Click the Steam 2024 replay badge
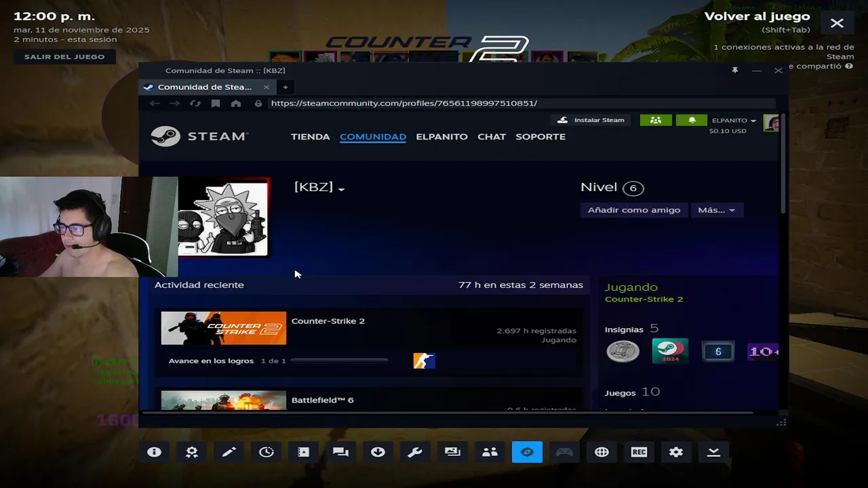Screen dimensions: 868x488 pyautogui.click(x=670, y=351)
